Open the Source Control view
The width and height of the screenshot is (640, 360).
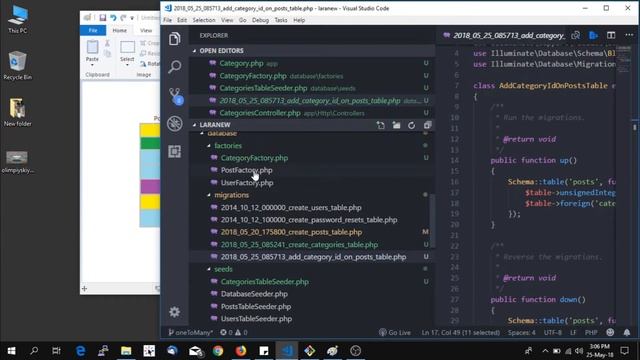[x=176, y=96]
